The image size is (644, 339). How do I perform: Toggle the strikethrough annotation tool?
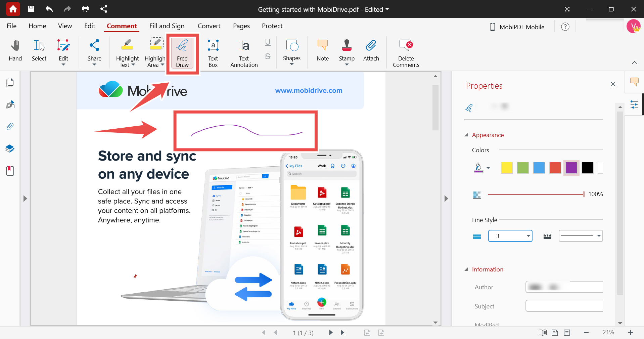coord(268,56)
